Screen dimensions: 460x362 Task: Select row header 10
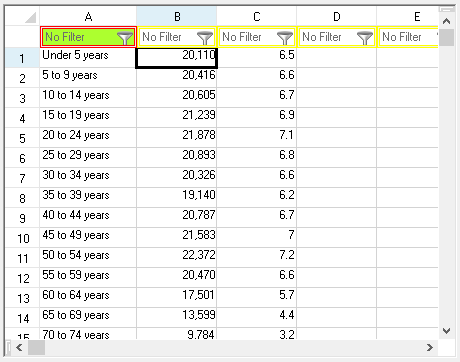tap(22, 238)
